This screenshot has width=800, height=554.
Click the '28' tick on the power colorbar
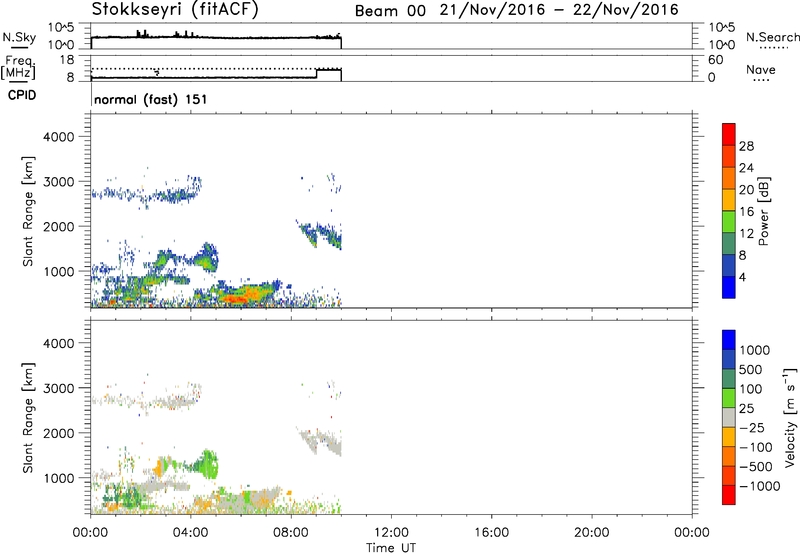click(x=746, y=146)
